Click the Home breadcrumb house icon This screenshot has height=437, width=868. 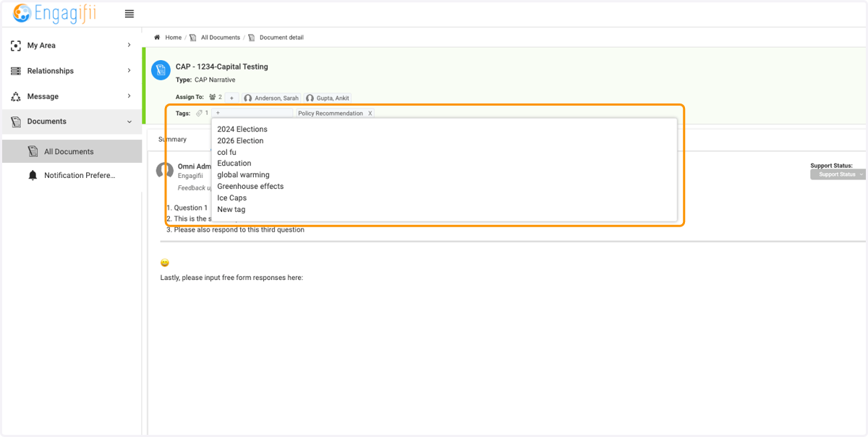[157, 38]
